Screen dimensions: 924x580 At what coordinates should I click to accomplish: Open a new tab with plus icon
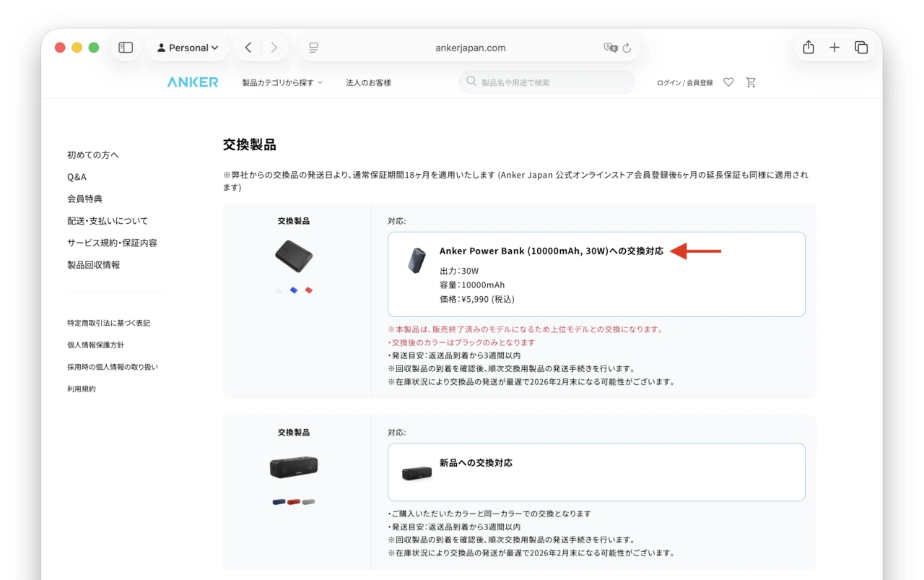tap(834, 48)
